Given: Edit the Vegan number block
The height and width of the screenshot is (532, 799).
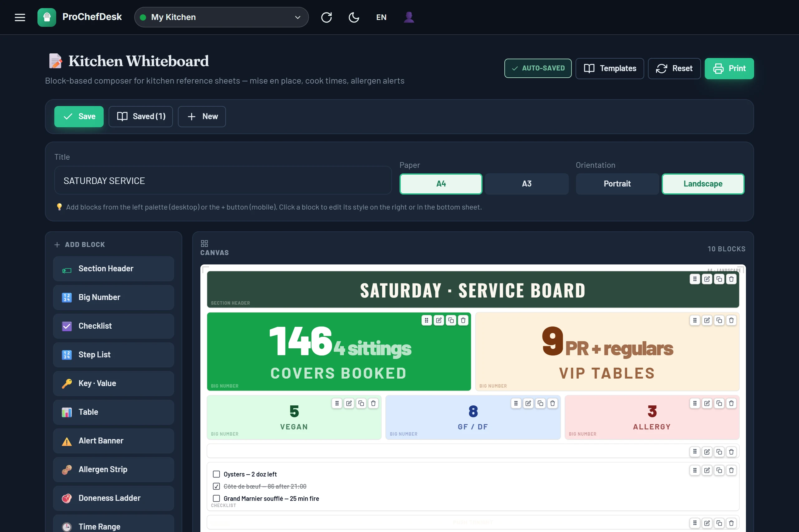Looking at the screenshot, I should pos(349,404).
